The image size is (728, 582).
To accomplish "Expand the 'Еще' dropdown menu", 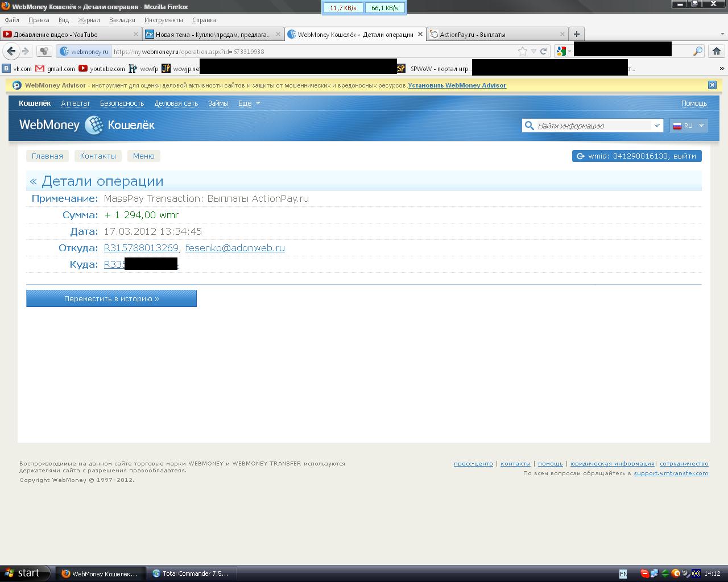I will point(249,103).
